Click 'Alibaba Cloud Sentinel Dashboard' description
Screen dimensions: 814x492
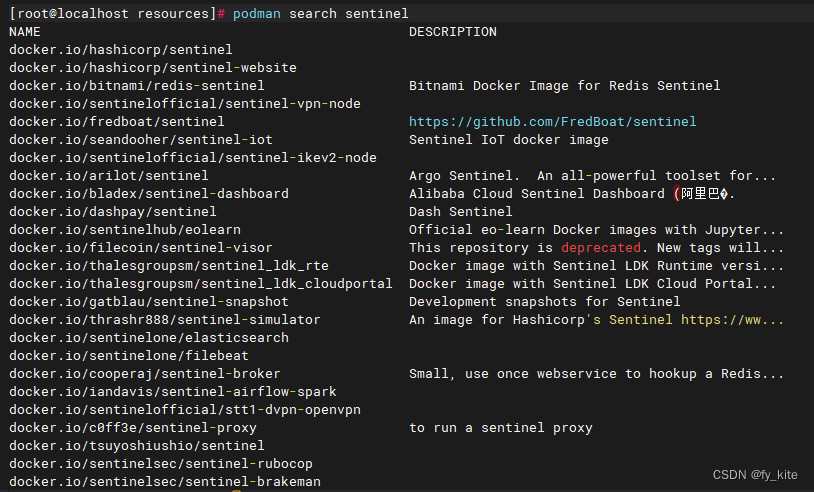(x=572, y=194)
